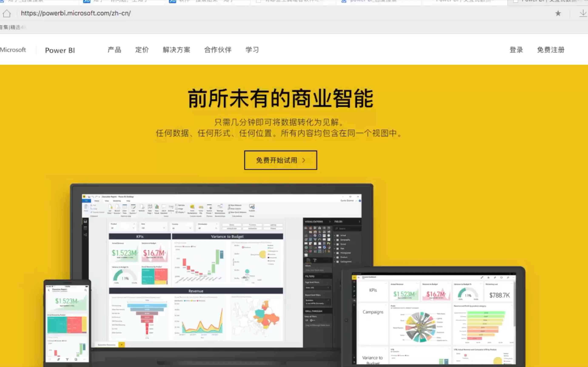
Task: Click 登录 login link
Action: pos(516,50)
